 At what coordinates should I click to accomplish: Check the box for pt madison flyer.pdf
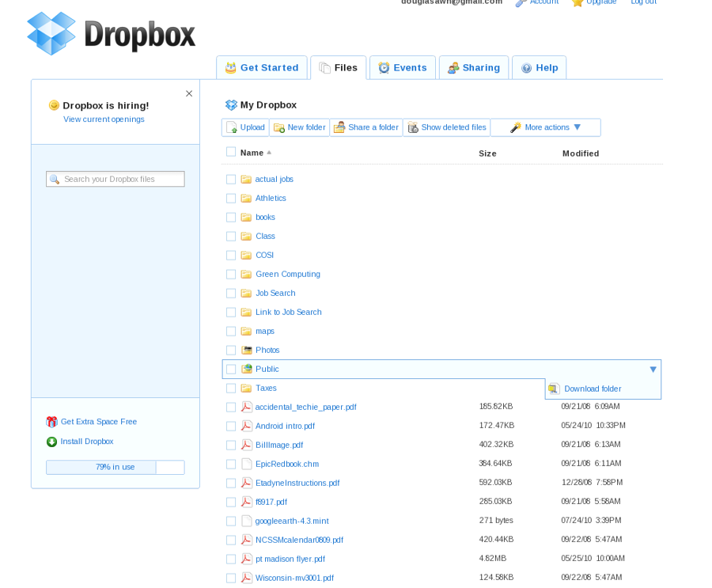(x=231, y=560)
